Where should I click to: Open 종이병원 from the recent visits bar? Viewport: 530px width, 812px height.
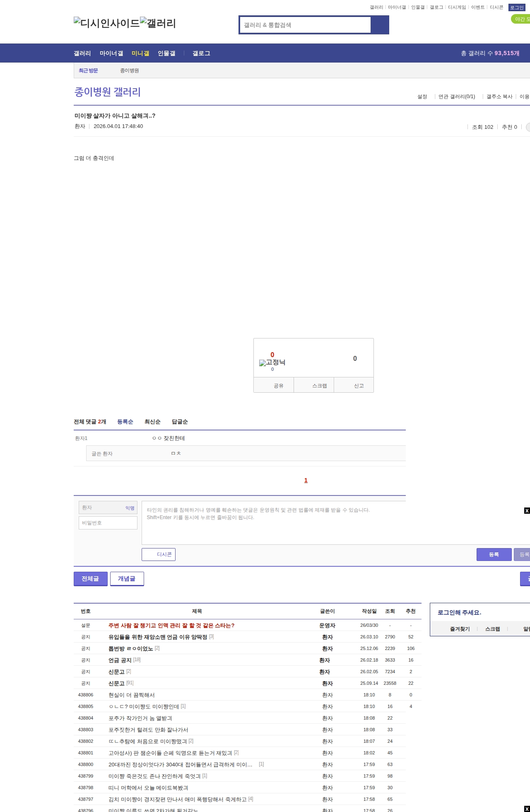(x=129, y=70)
